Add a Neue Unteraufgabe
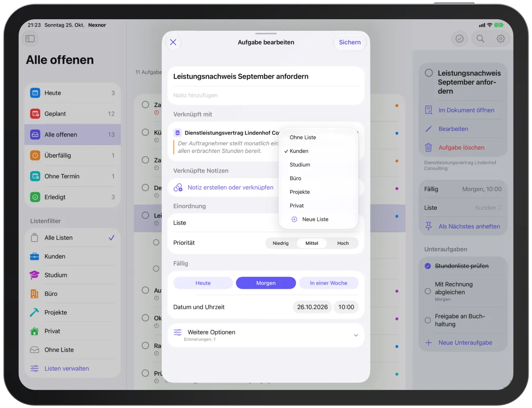Viewport: 532px width, 408px height. pos(465,343)
